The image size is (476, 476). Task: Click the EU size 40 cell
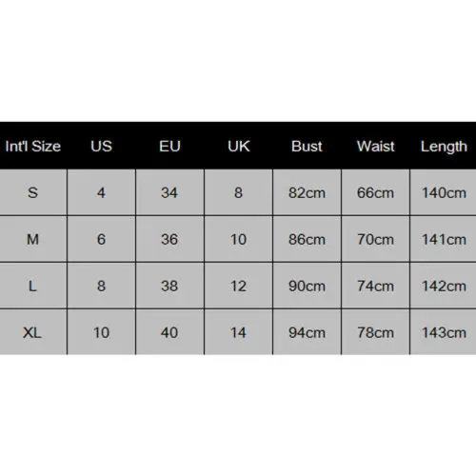(x=169, y=332)
